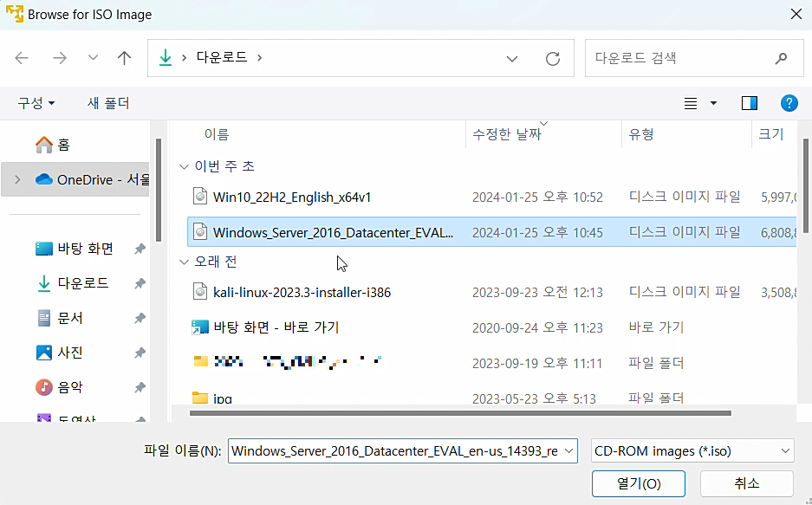
Task: Open CD-ROM images (*.iso) filter dropdown
Action: tap(692, 451)
